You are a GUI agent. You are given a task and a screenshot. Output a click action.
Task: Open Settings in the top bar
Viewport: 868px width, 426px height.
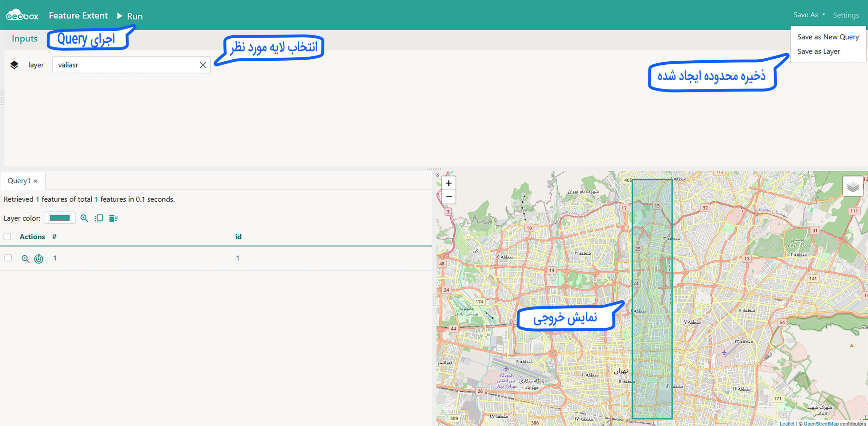(846, 15)
